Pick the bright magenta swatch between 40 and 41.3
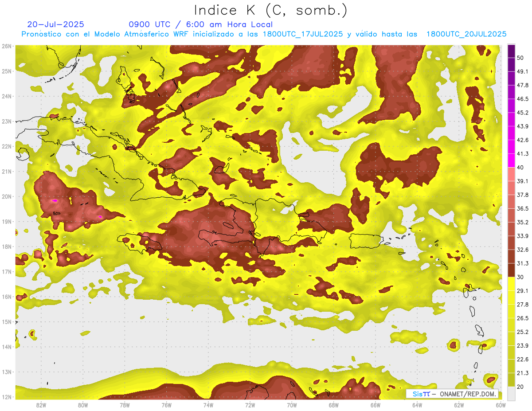Screen dimensions: 532x411 coord(511,160)
